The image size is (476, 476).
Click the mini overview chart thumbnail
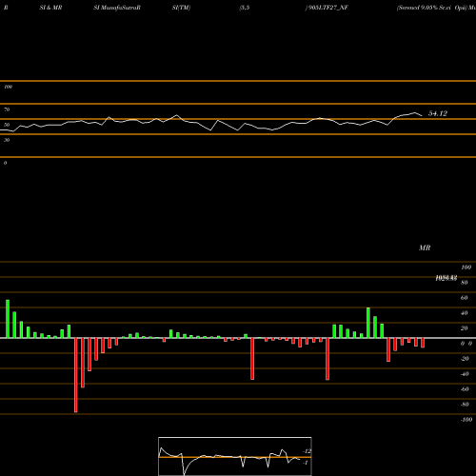click(235, 456)
